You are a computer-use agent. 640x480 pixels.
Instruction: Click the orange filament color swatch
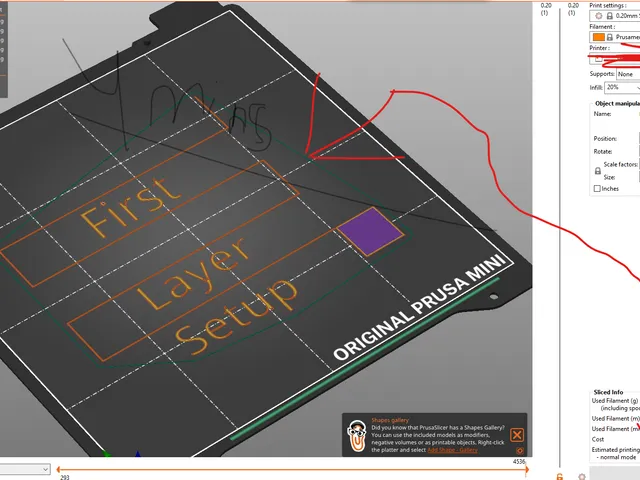tap(598, 37)
